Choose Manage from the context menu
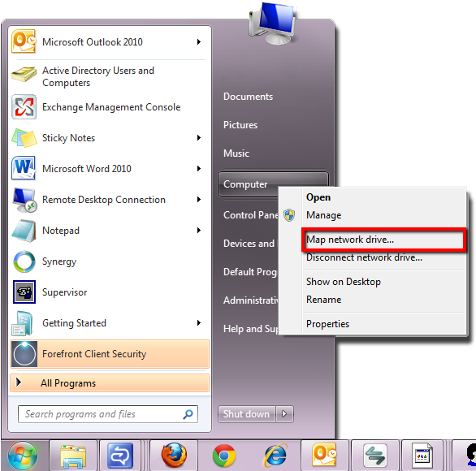 (324, 215)
